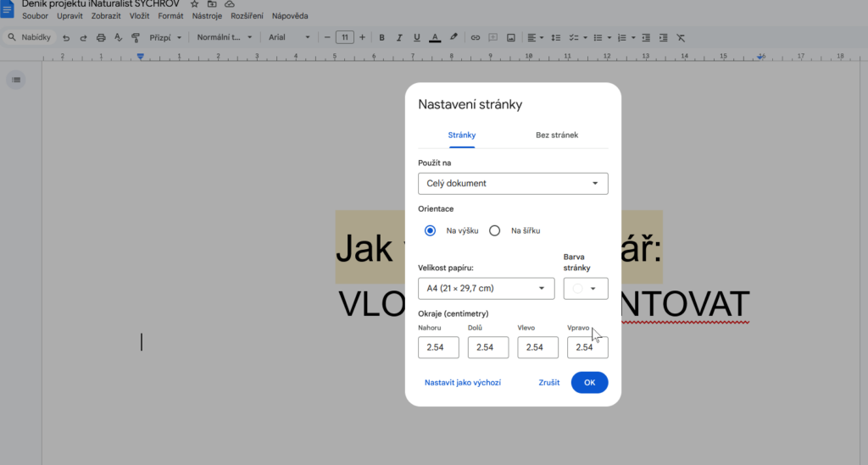
Task: Select the 'Na výšku' orientation option
Action: click(x=431, y=230)
